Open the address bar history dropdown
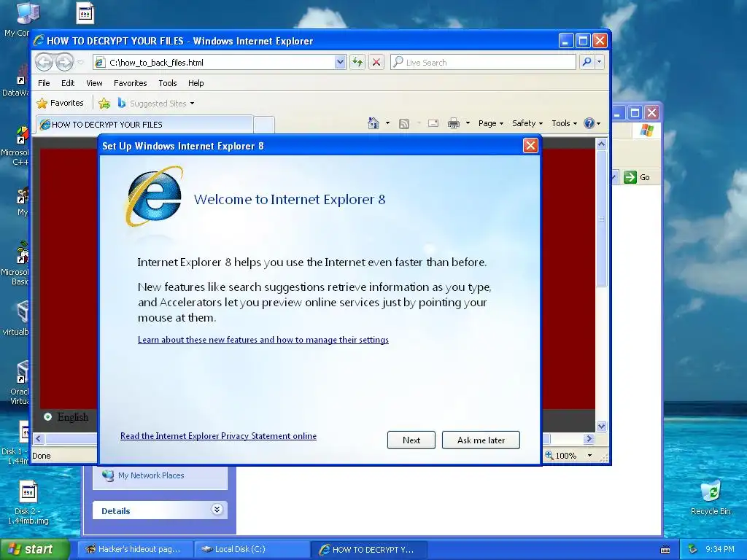 (x=340, y=62)
